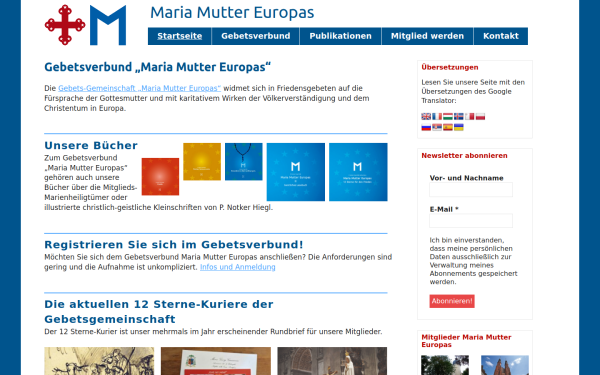Open the member thumbnail with church towers
This screenshot has width=600, height=375.
pyautogui.click(x=505, y=365)
